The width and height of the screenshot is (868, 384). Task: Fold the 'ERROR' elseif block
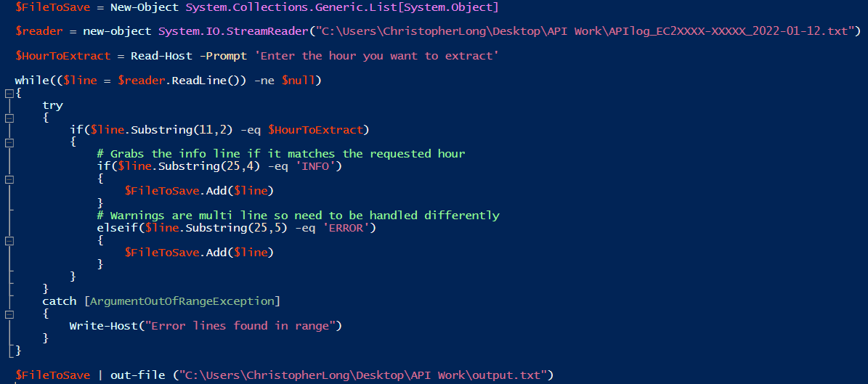[x=9, y=241]
